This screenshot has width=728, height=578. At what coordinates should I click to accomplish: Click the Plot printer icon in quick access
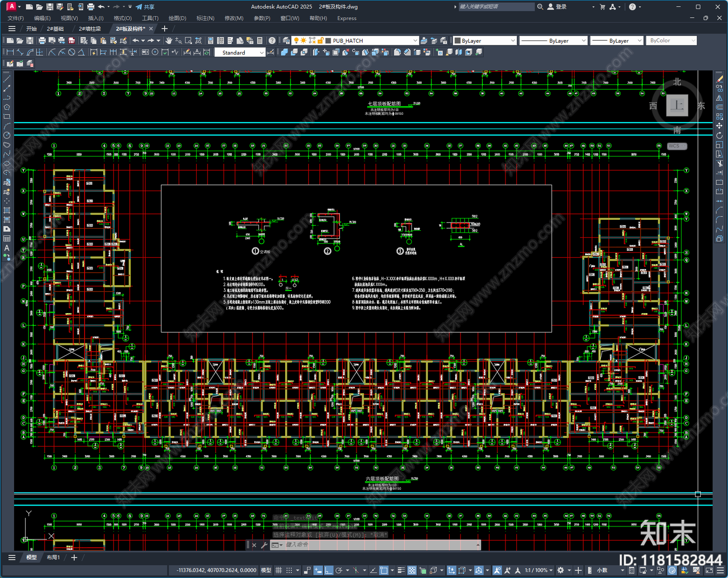pos(91,7)
